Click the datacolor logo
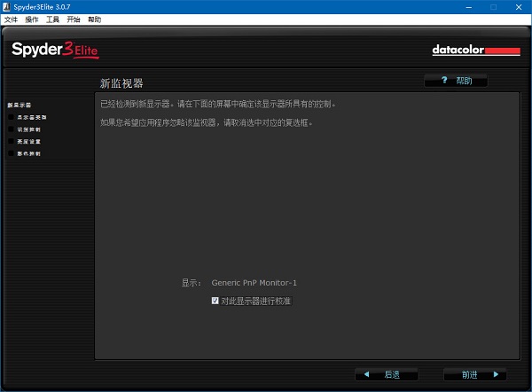 tap(476, 51)
